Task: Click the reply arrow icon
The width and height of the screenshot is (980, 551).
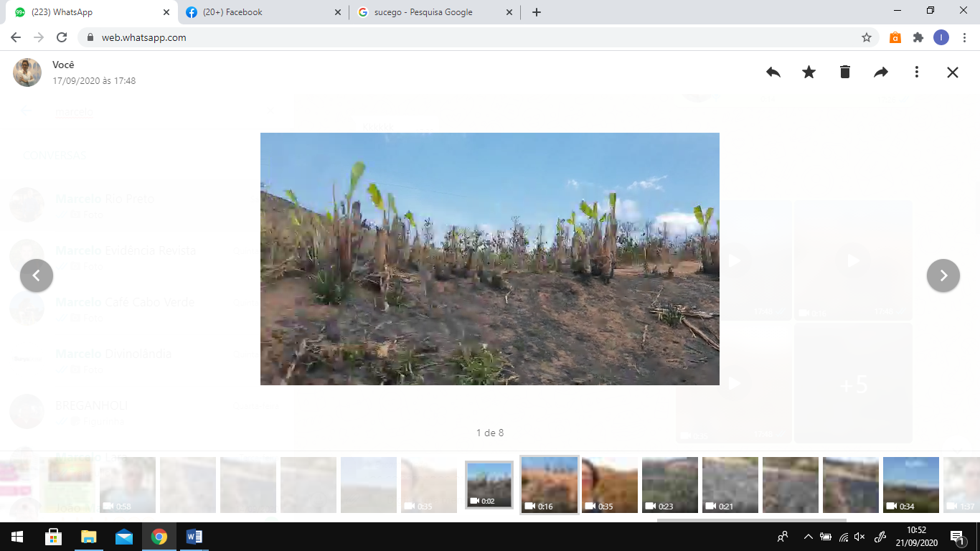Action: pyautogui.click(x=773, y=72)
